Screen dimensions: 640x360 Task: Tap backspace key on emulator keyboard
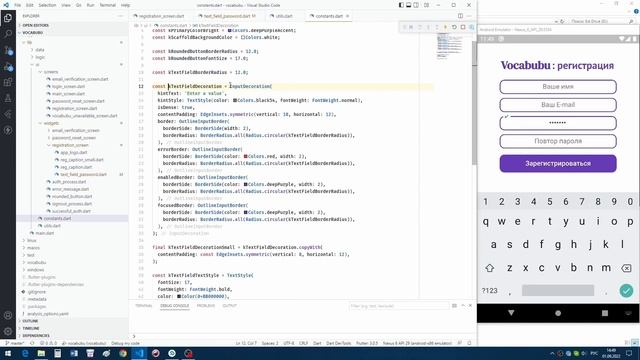coord(626,268)
